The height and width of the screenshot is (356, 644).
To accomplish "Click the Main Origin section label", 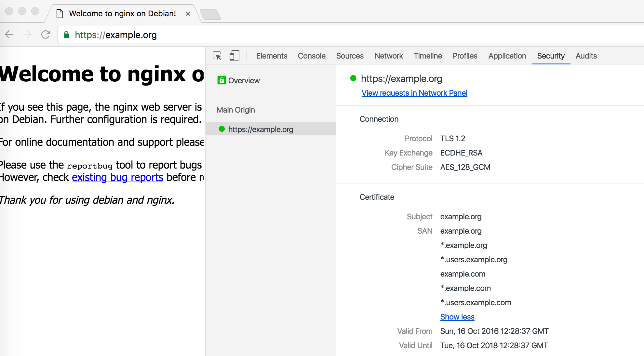I will [236, 110].
